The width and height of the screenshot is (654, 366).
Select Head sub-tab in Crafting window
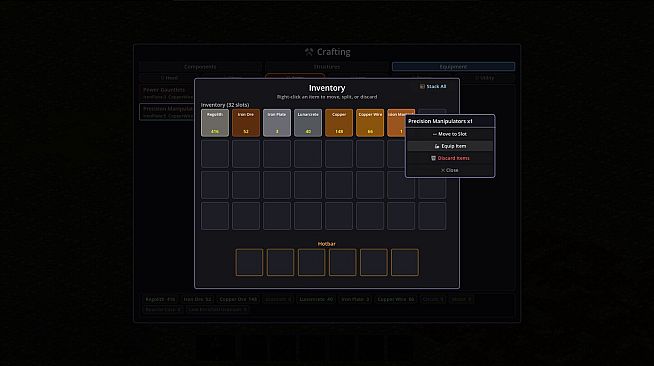pyautogui.click(x=169, y=78)
